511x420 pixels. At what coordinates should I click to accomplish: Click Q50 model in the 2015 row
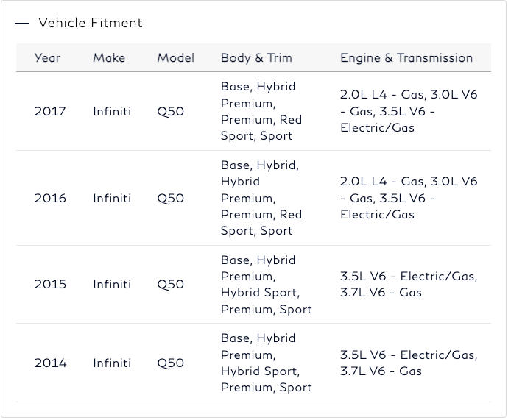[171, 285]
